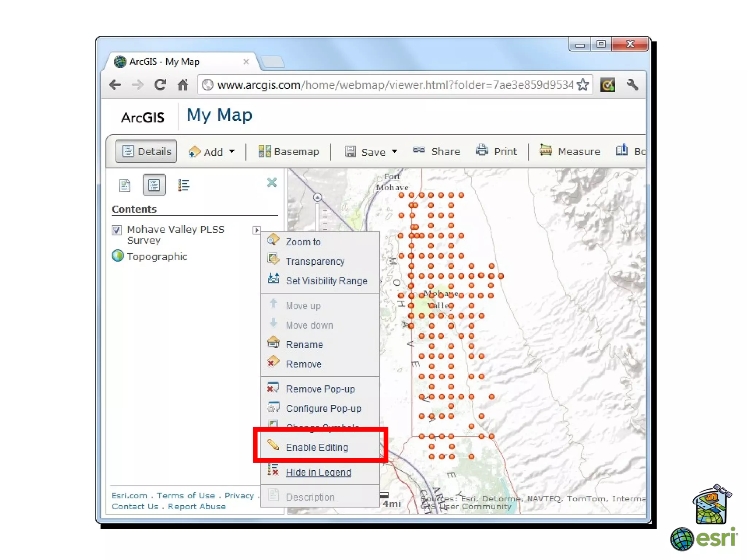Screen dimensions: 747x560
Task: Show the map legend view
Action: click(183, 185)
